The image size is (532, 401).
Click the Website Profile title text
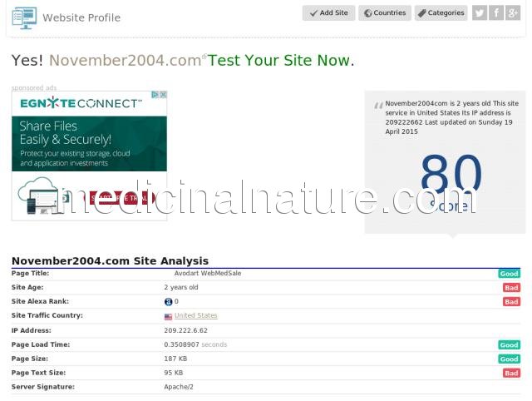coord(81,17)
